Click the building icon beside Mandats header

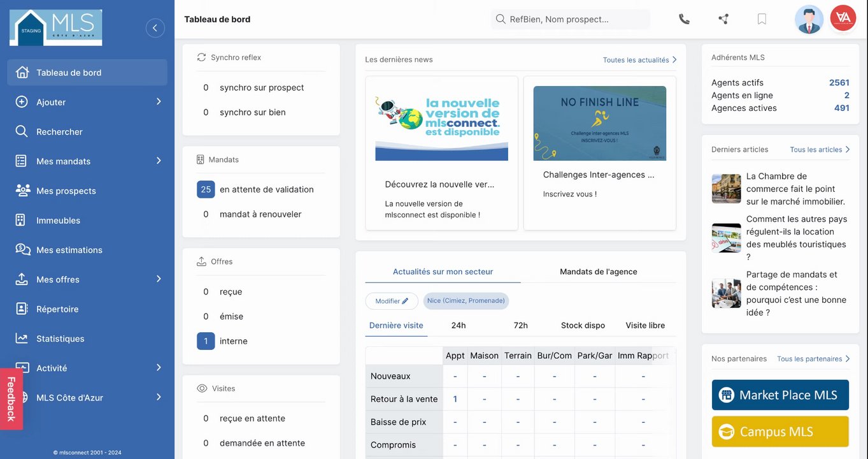(201, 159)
